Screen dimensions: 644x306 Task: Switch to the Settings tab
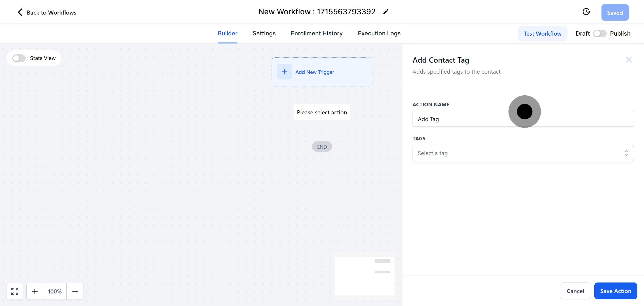pos(264,34)
